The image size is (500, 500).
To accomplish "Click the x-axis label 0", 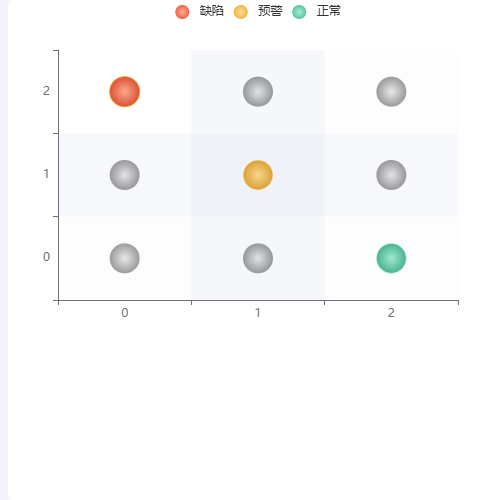I will [x=125, y=313].
